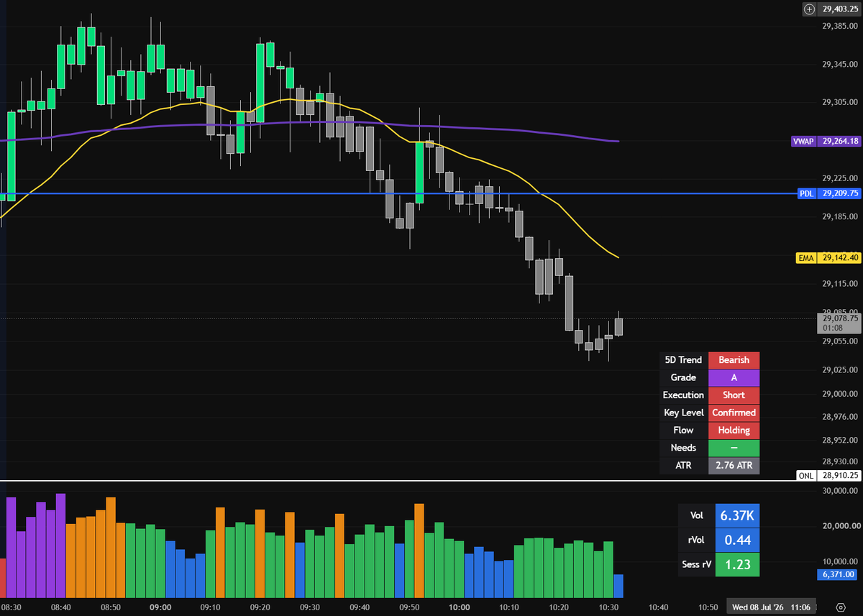
Task: Open chart settings gear icon at bottom right
Action: pyautogui.click(x=839, y=607)
